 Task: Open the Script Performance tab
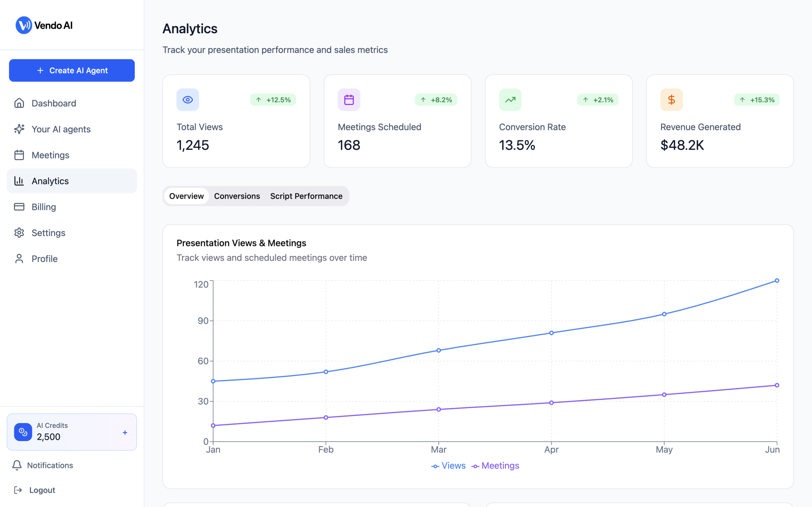coord(306,196)
